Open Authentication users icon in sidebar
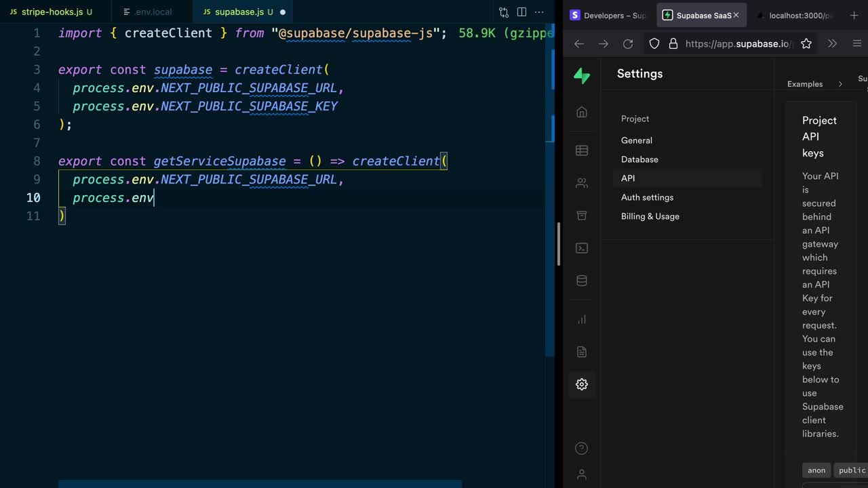The width and height of the screenshot is (868, 488). [581, 183]
